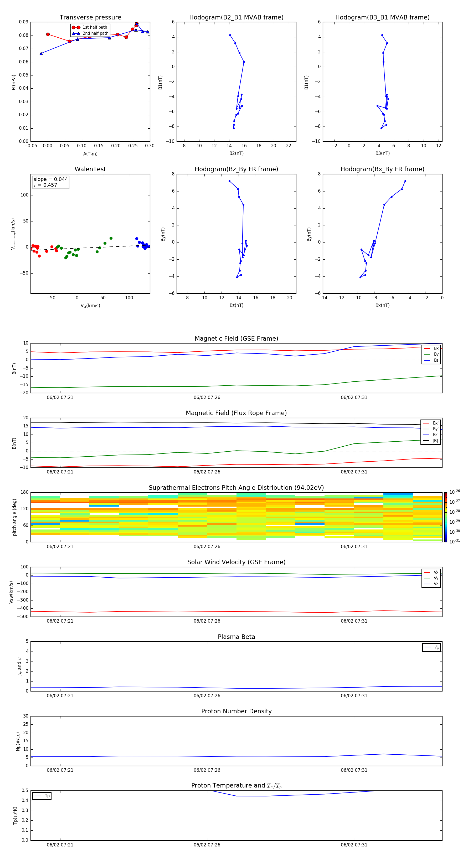Click the Suprathermal Electrons Pitch Angle Distribution title
This screenshot has height=868, width=473.
[236, 488]
